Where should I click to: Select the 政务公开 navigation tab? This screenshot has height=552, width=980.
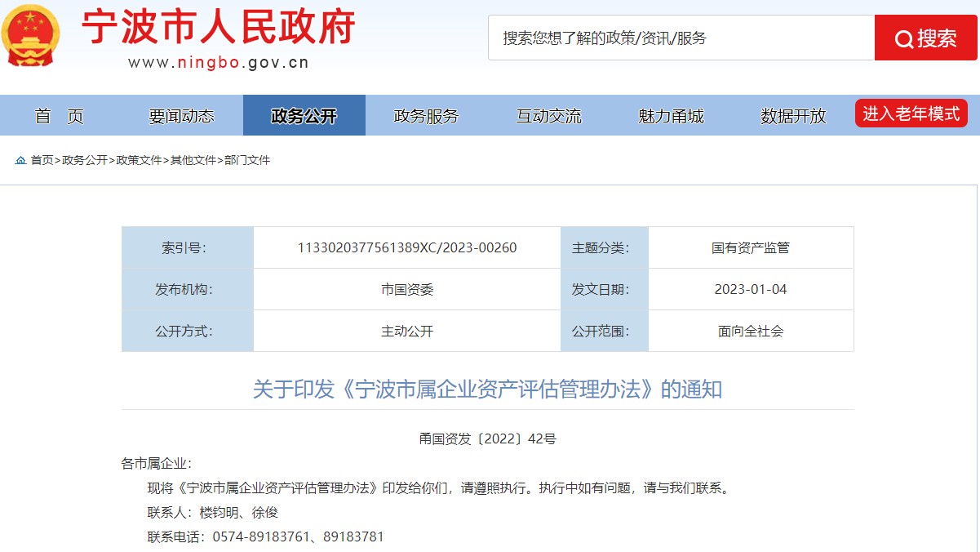304,116
